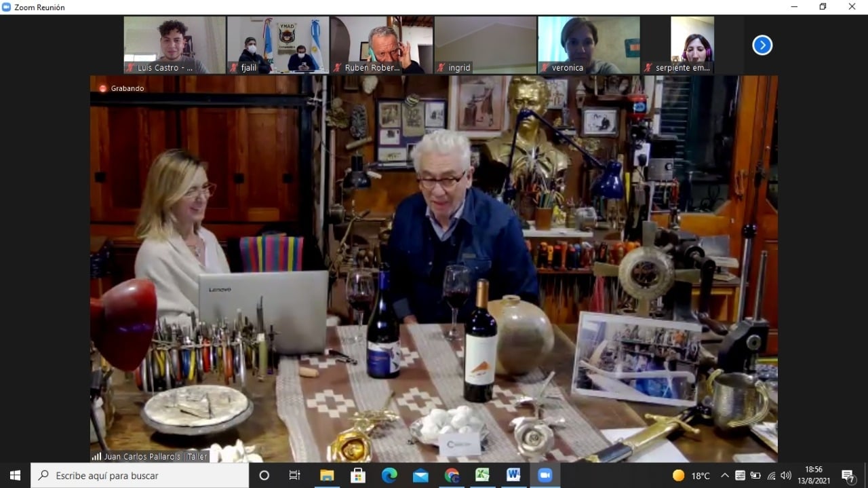The image size is (868, 488).
Task: Switch to Google Chrome on the taskbar
Action: pyautogui.click(x=452, y=475)
